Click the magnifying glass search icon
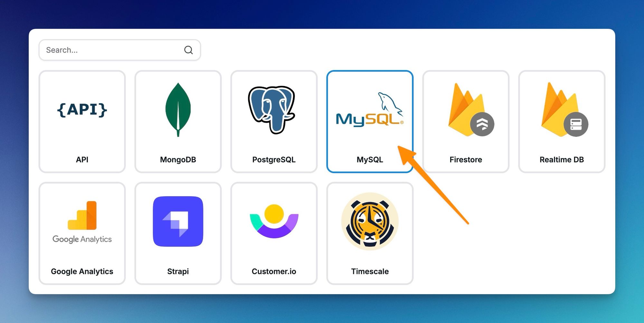This screenshot has height=323, width=644. pyautogui.click(x=188, y=50)
